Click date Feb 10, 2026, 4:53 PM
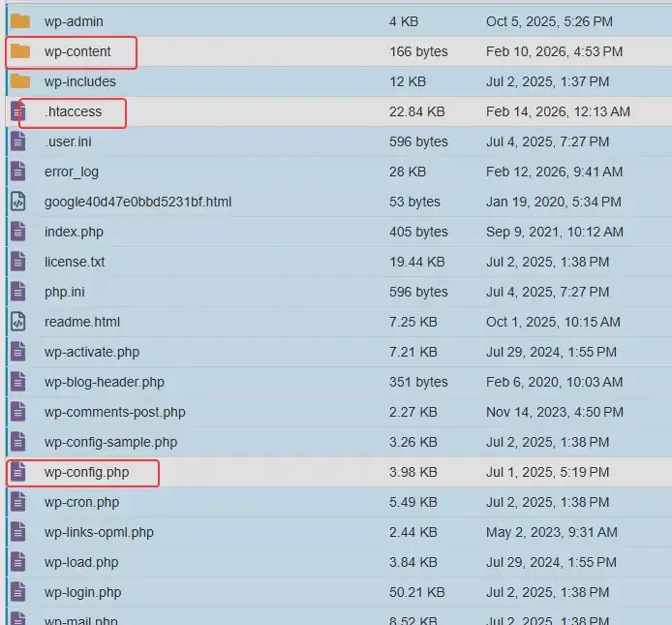672x625 pixels. pyautogui.click(x=554, y=51)
